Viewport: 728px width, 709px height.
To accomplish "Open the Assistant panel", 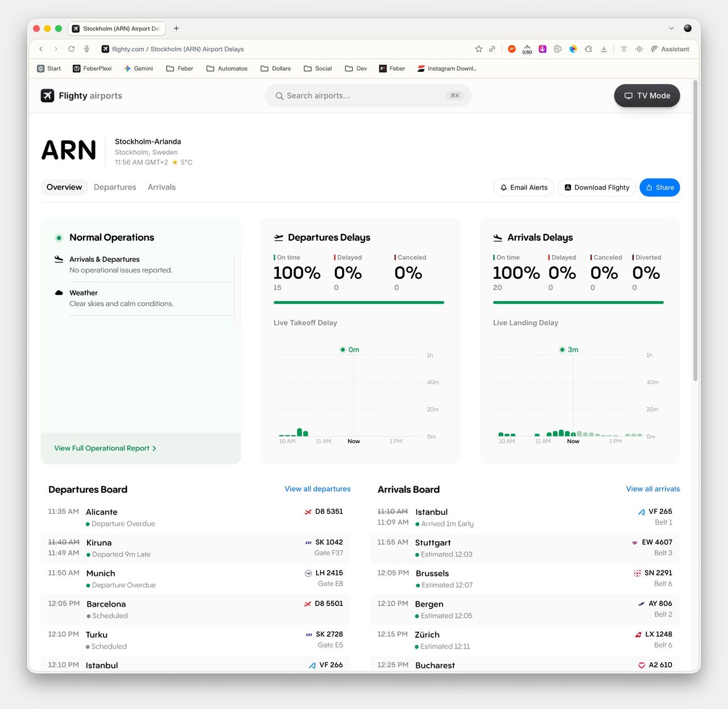I will (x=670, y=49).
